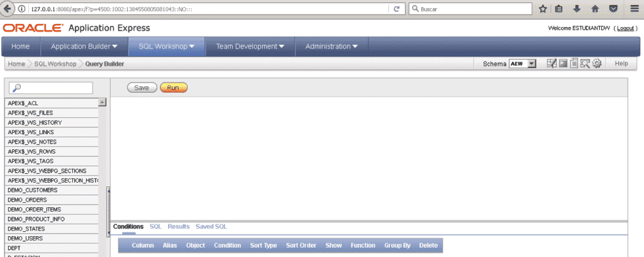The width and height of the screenshot is (644, 257).
Task: Select the DEMO_ORDERS table
Action: 52,200
